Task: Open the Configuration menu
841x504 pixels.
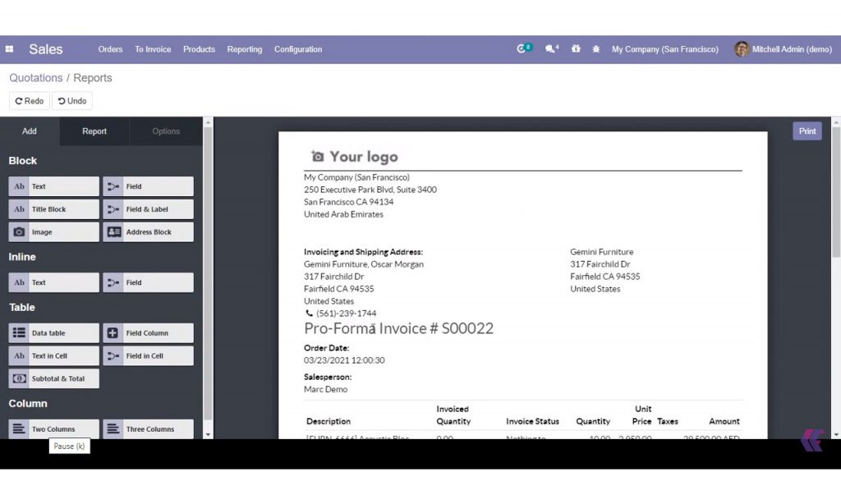Action: point(298,49)
